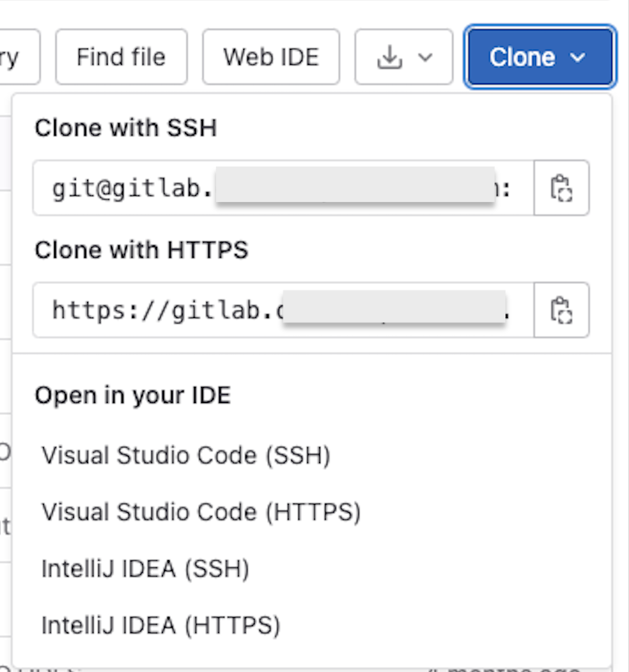Open project with IntelliJ IDEA (HTTPS)
The height and width of the screenshot is (672, 629).
point(160,626)
